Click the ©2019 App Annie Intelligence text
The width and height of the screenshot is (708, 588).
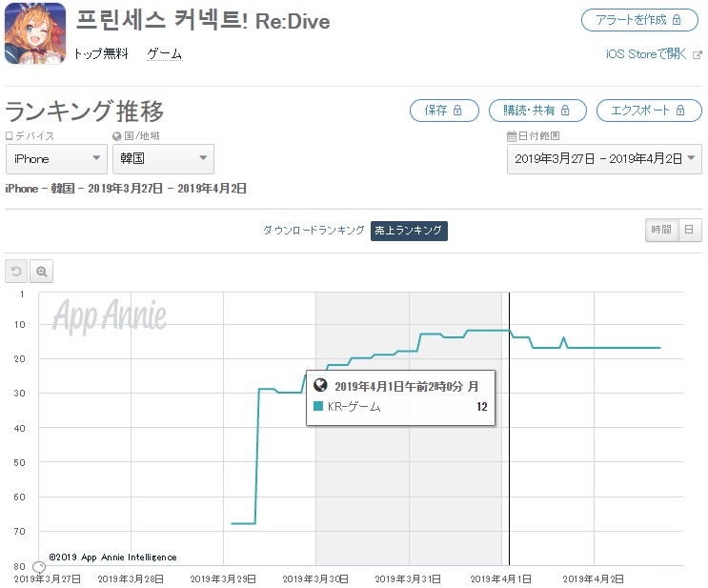coord(112,558)
